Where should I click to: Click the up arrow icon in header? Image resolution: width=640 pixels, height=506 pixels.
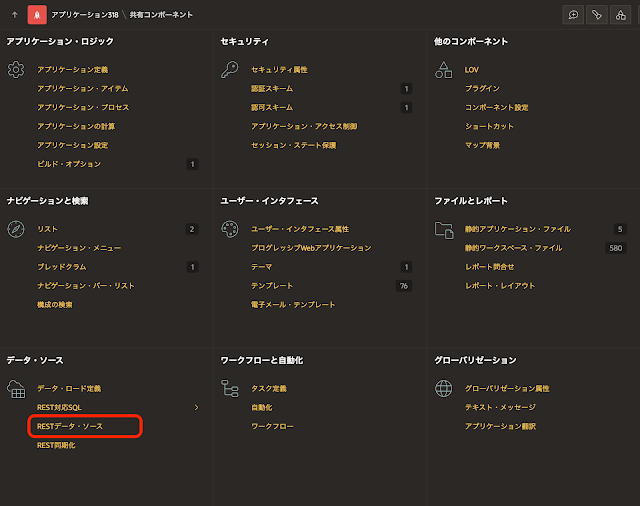14,15
